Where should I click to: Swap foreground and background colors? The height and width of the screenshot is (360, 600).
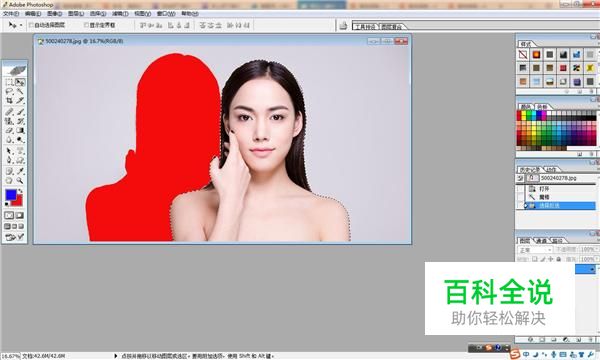pos(21,191)
